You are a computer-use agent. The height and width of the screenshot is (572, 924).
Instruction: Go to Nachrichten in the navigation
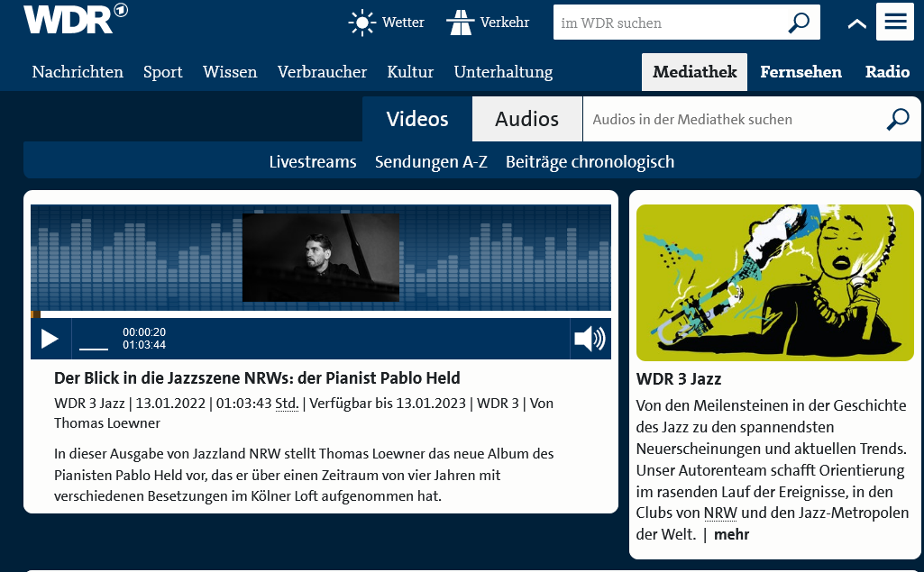(x=78, y=72)
